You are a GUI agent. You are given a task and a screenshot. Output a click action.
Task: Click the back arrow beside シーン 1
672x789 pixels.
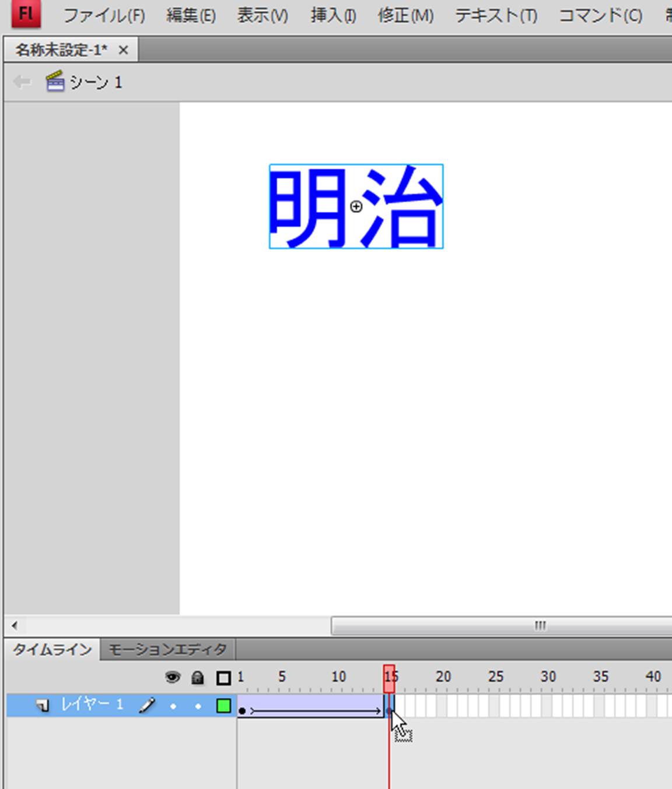pyautogui.click(x=22, y=82)
